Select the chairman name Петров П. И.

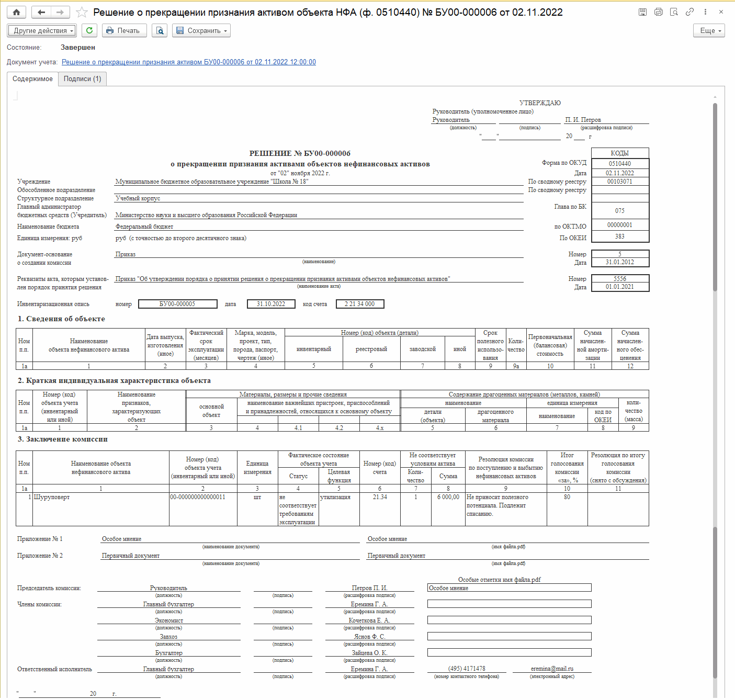(369, 588)
